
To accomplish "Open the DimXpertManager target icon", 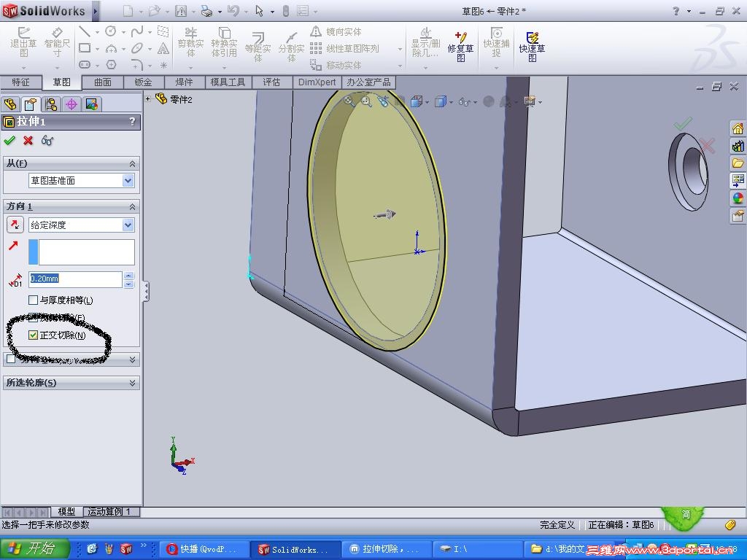I will [x=71, y=104].
